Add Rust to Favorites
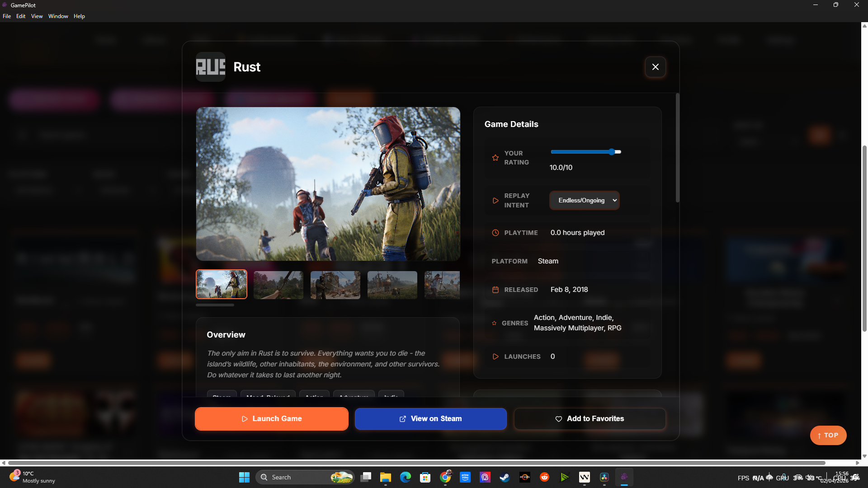Image resolution: width=868 pixels, height=488 pixels. click(590, 419)
